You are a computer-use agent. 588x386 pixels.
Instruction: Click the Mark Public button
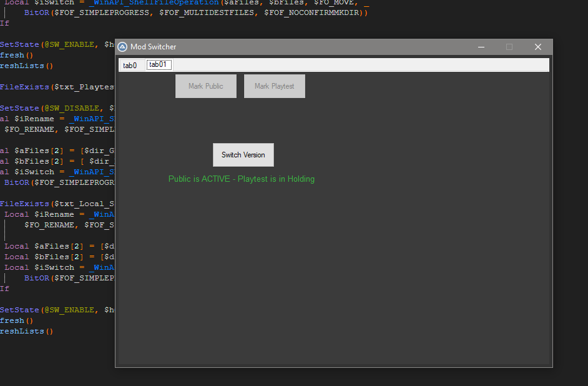(206, 86)
